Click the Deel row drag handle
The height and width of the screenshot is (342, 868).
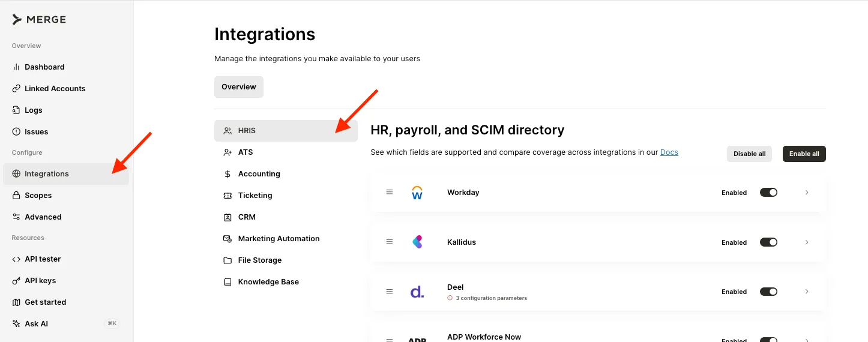390,292
